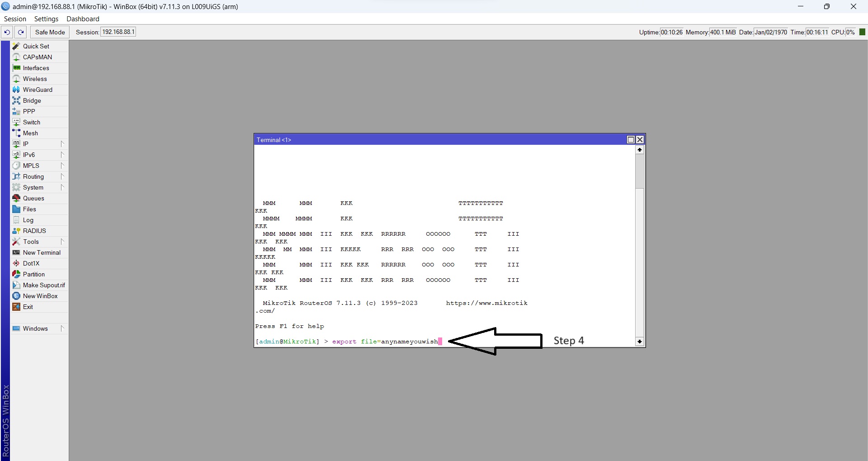Click the green status indicator
868x461 pixels.
tap(862, 32)
